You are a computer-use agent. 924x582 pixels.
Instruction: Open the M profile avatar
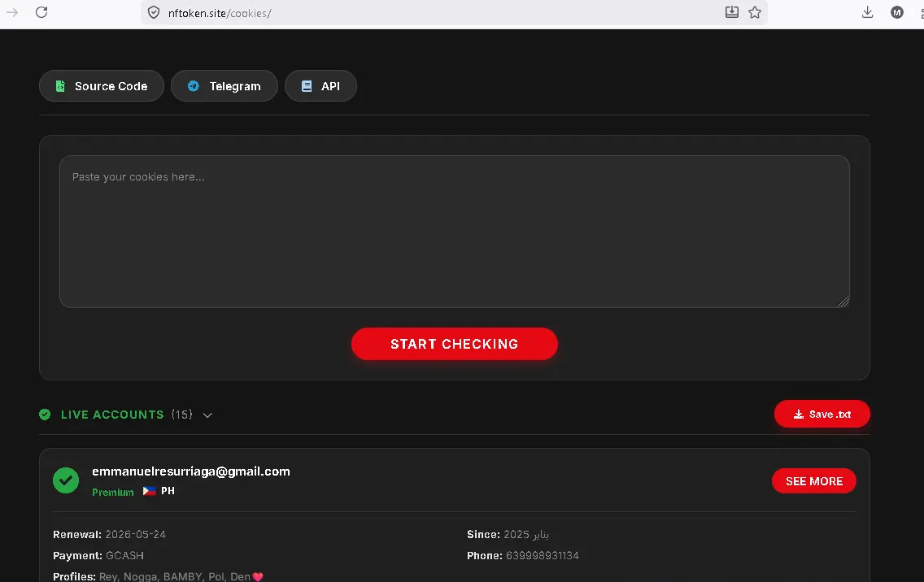pyautogui.click(x=897, y=12)
